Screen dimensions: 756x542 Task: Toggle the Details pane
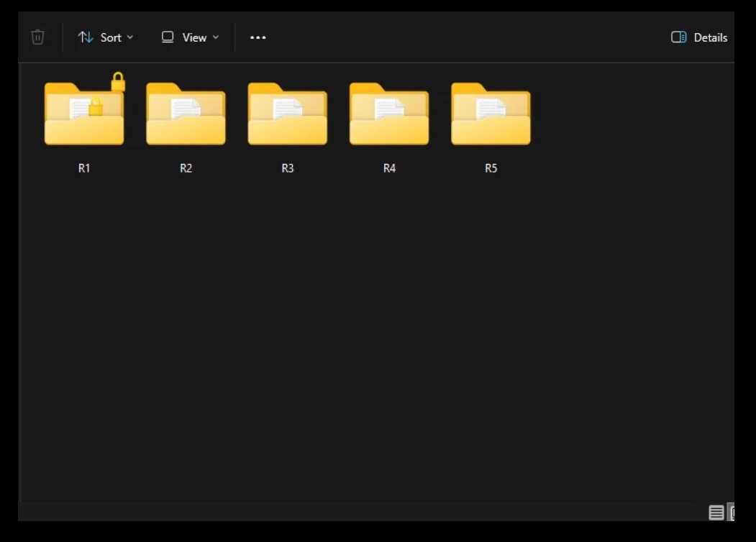[x=699, y=37]
